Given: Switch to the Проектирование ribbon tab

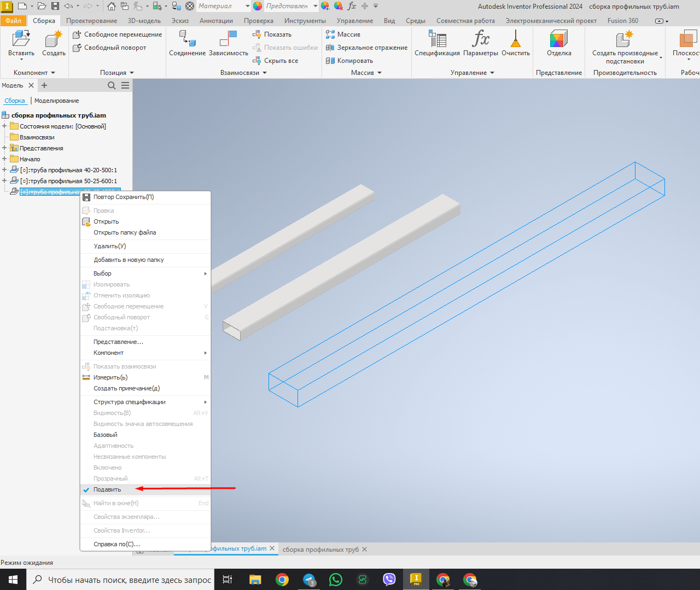Looking at the screenshot, I should (91, 21).
